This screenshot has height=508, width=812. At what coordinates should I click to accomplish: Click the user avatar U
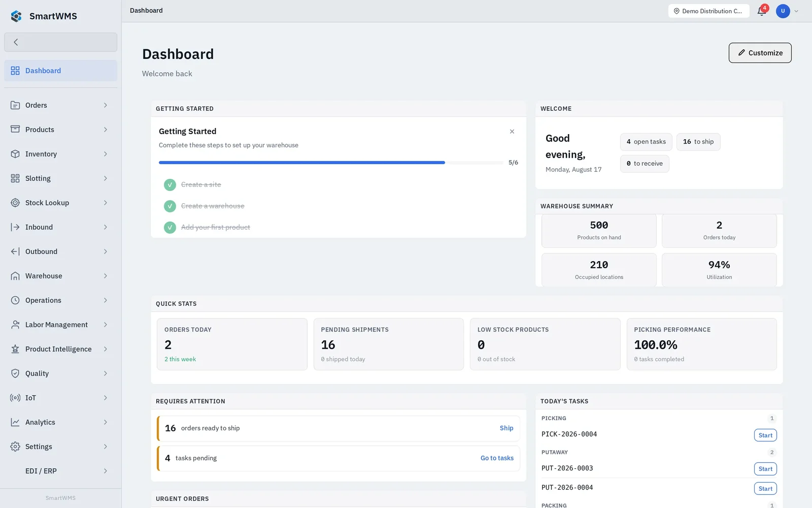(783, 11)
